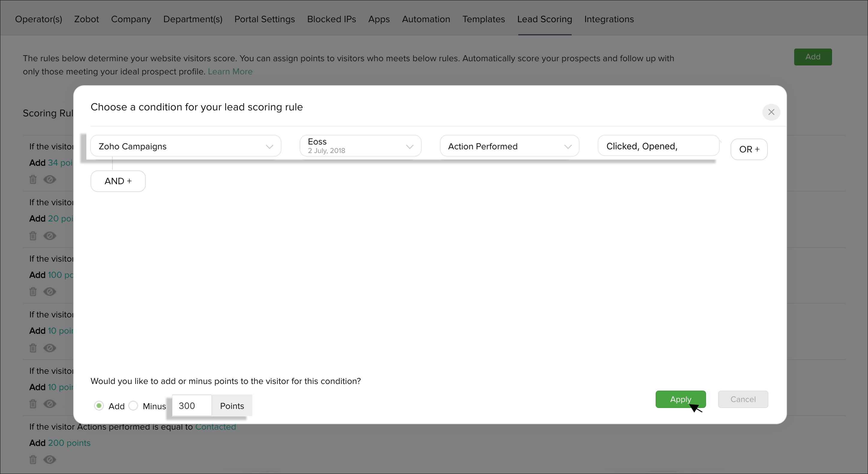Click the Apply button

click(680, 399)
